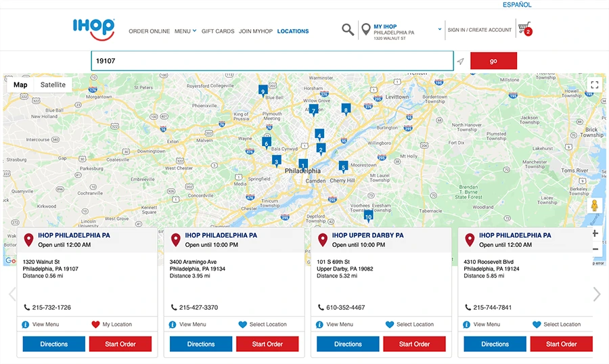Screen dimensions: 609x364
Task: Click the red pin on Upper Darby card
Action: click(322, 240)
